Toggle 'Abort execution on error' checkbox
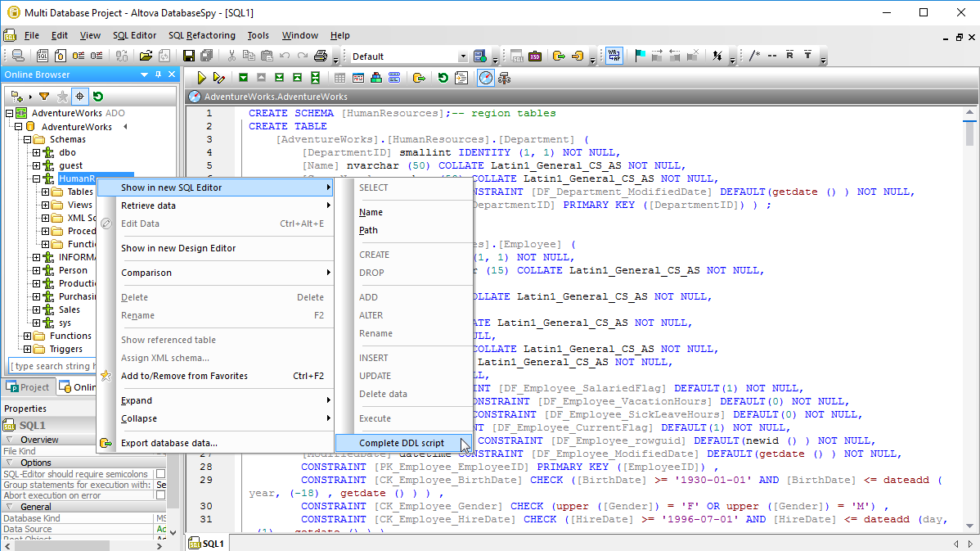Screen dimensions: 980x551 160,495
